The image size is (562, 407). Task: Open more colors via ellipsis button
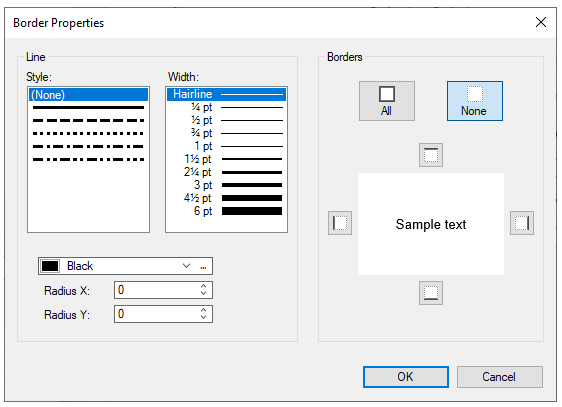[x=203, y=266]
